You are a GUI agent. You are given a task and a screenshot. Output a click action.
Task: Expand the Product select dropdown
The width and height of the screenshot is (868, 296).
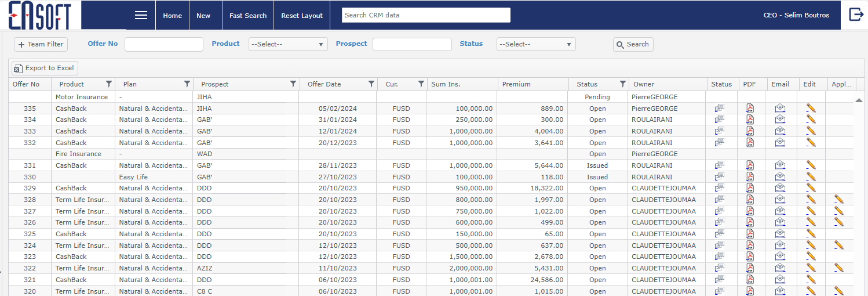[x=288, y=44]
